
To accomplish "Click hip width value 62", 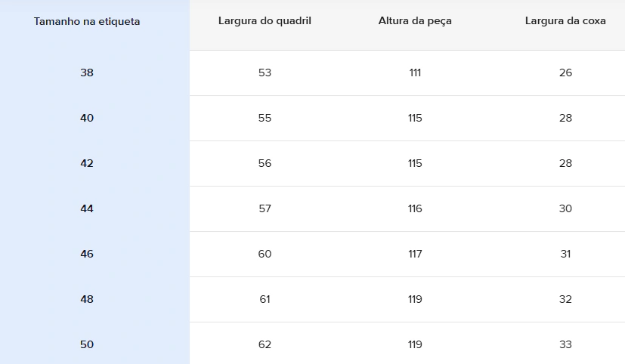I will tap(265, 345).
